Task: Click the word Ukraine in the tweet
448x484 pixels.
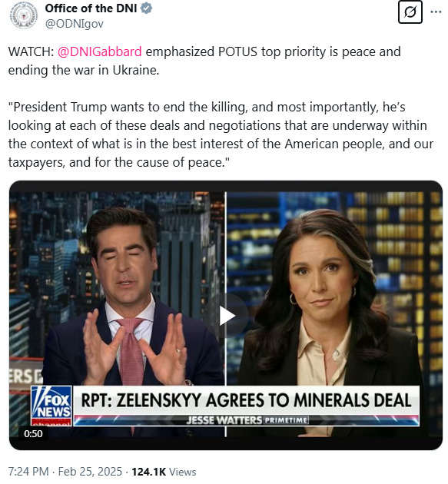Action: coord(135,70)
